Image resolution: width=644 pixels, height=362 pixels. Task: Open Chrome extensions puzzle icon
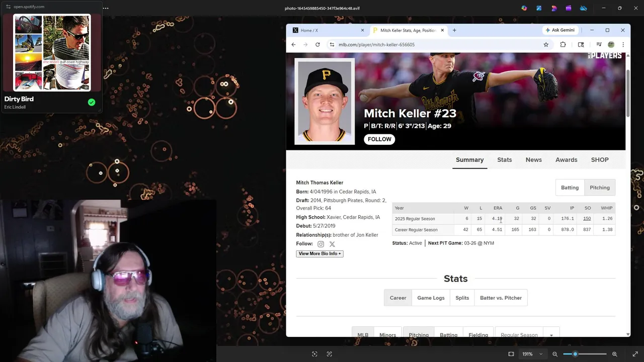[563, 44]
